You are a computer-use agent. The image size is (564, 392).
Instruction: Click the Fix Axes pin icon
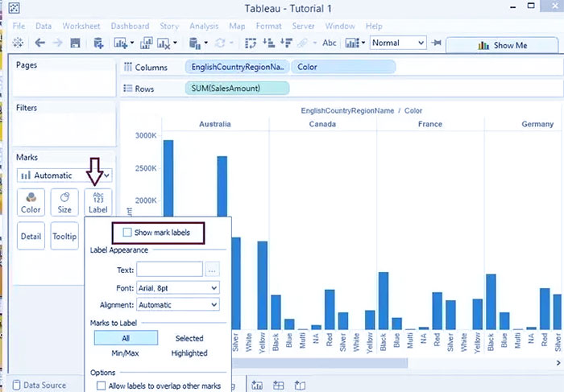(x=436, y=43)
